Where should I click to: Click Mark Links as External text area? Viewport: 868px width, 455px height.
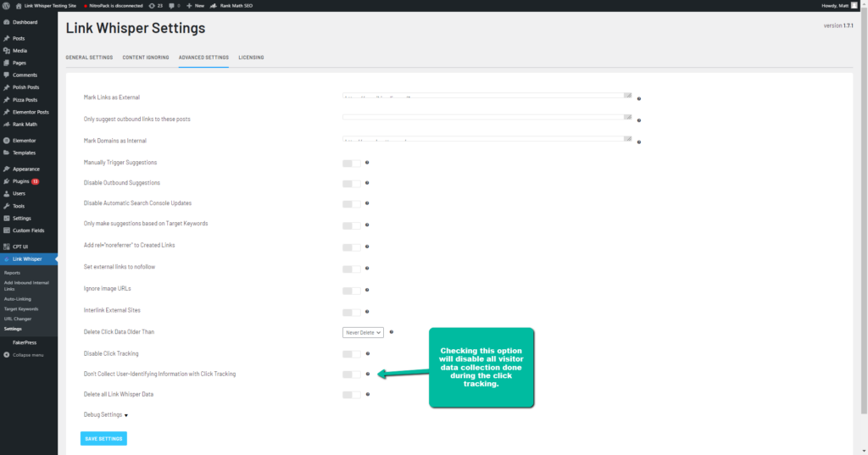point(487,96)
